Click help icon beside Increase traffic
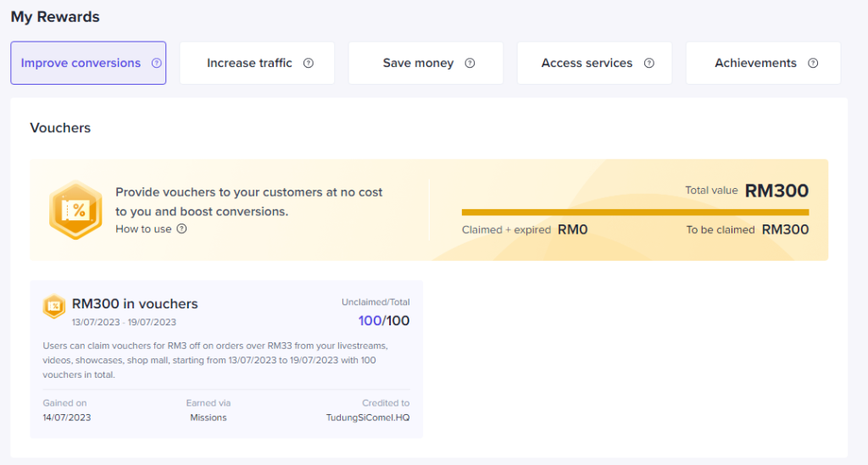 [309, 63]
